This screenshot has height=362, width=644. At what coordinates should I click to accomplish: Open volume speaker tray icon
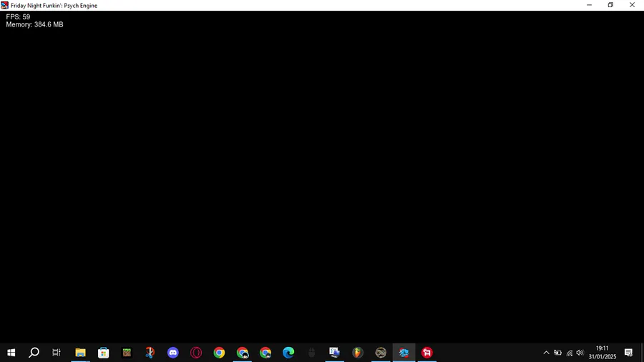point(580,353)
